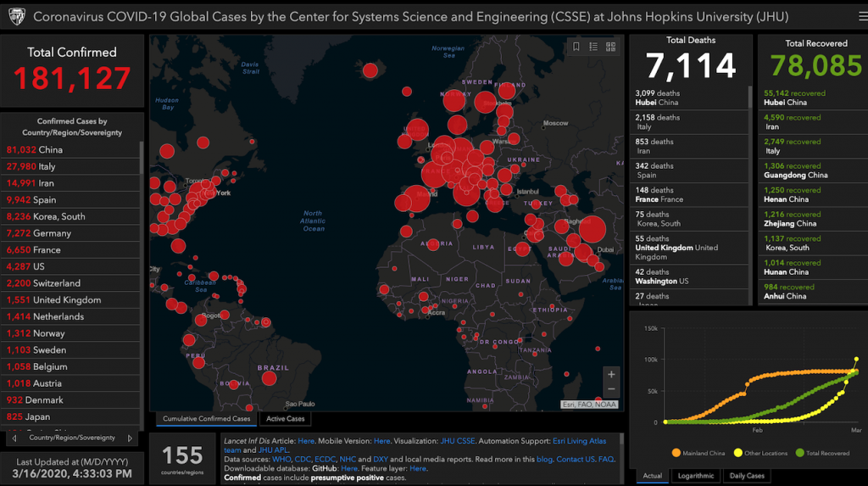The image size is (868, 486).
Task: Open the WHO data source link
Action: coord(281,460)
